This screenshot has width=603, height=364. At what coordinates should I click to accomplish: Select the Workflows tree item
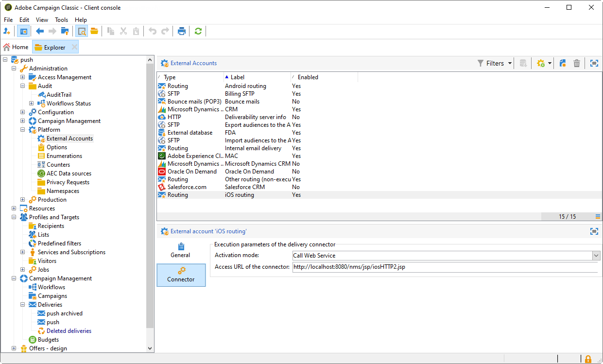[x=52, y=287]
